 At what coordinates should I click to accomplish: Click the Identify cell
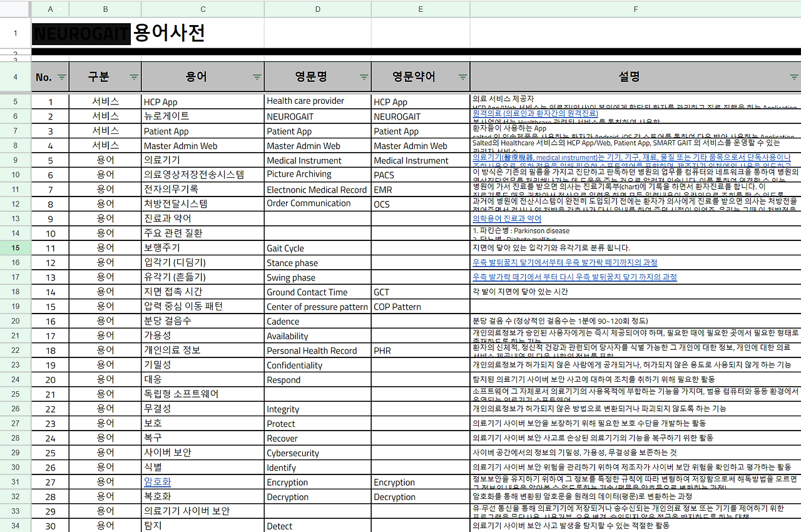point(318,467)
